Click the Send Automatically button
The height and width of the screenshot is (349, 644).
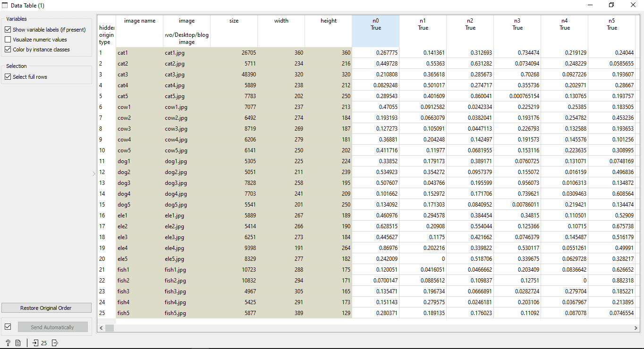pyautogui.click(x=52, y=327)
